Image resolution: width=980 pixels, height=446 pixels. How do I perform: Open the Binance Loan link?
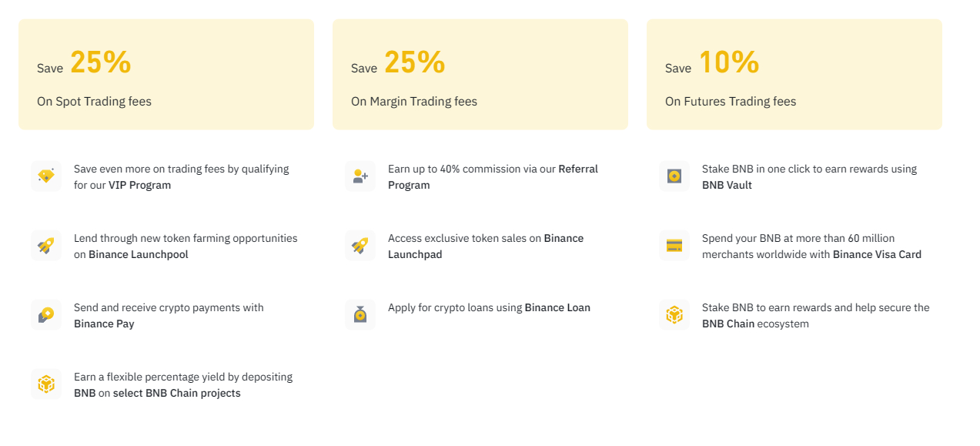pos(557,308)
